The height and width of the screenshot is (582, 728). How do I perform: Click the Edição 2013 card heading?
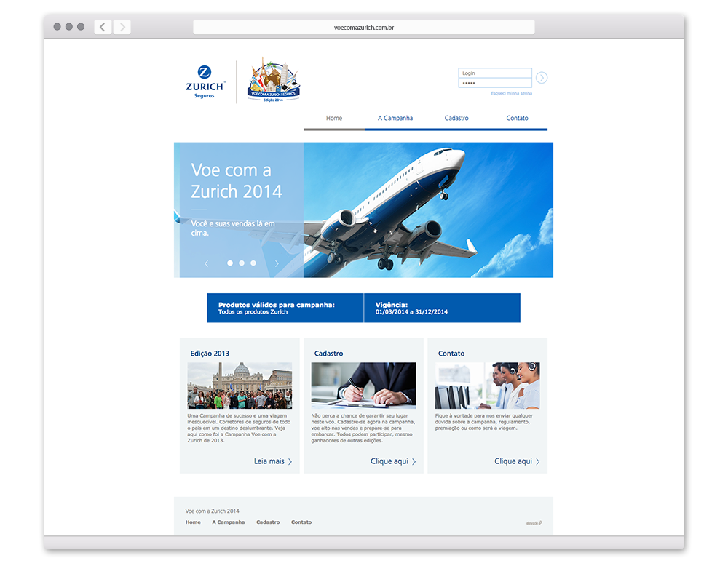(210, 354)
